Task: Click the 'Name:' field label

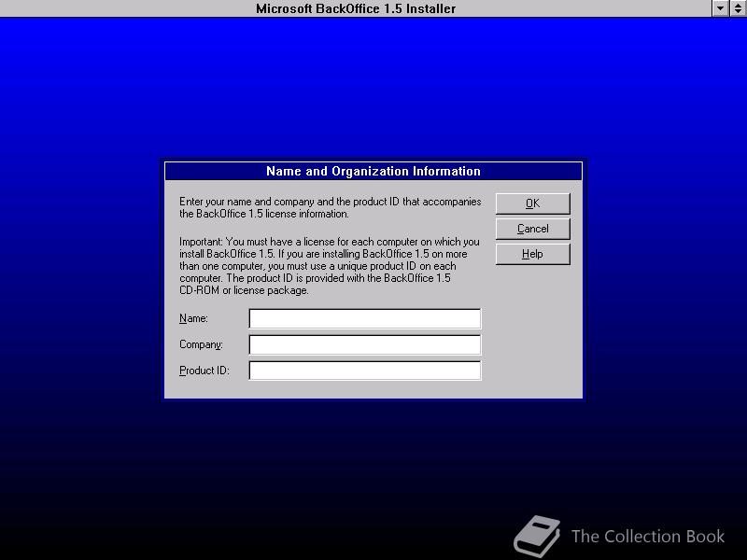Action: coord(193,318)
